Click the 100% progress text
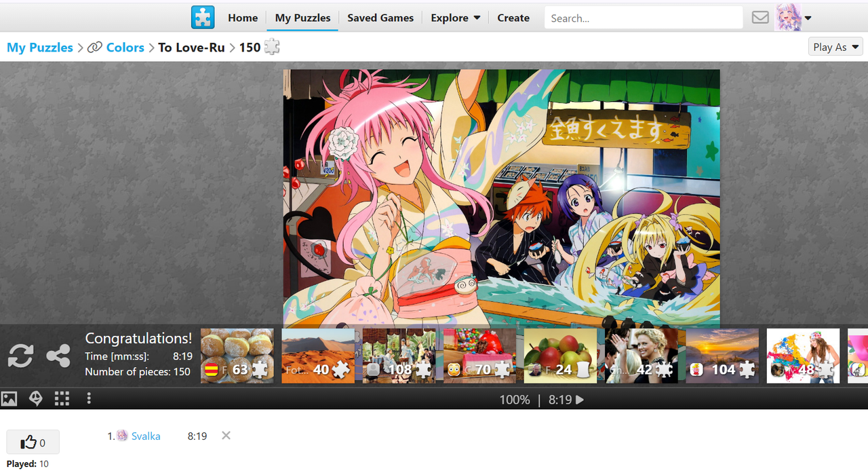 point(515,400)
